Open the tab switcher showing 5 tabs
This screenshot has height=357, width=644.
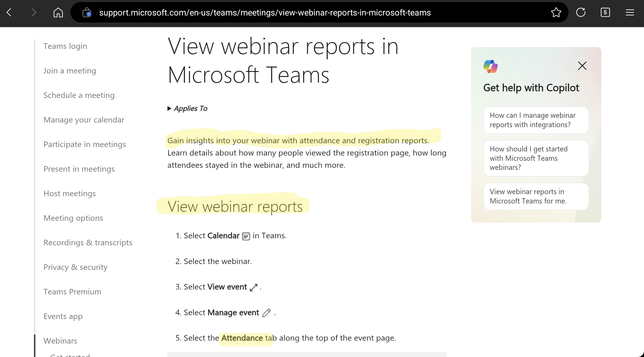click(x=605, y=13)
